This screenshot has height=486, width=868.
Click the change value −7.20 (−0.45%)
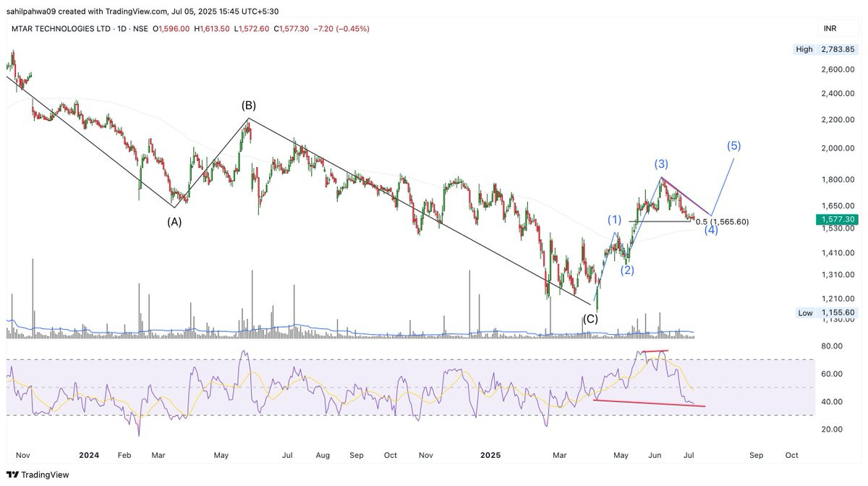pos(342,29)
